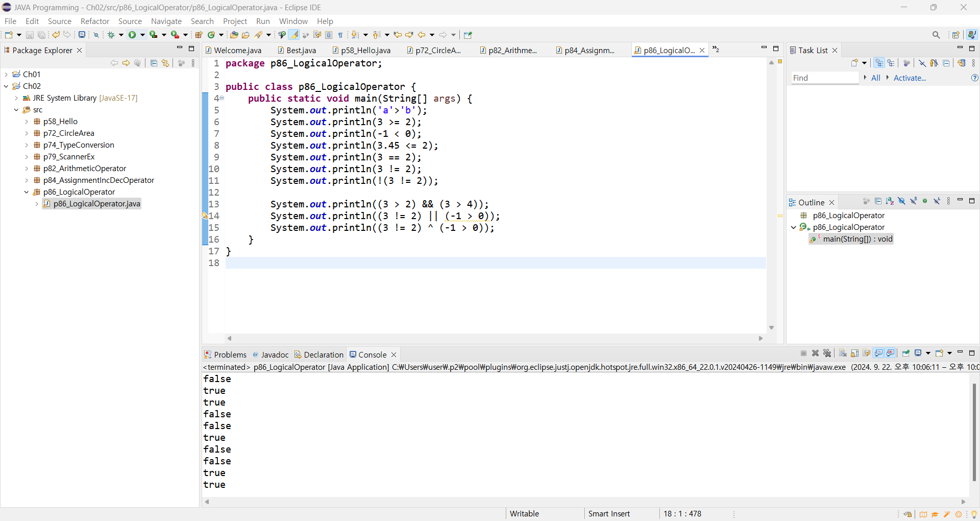This screenshot has height=521, width=980.
Task: Collapse p86_LogicalOperator class in Outline
Action: click(x=793, y=227)
